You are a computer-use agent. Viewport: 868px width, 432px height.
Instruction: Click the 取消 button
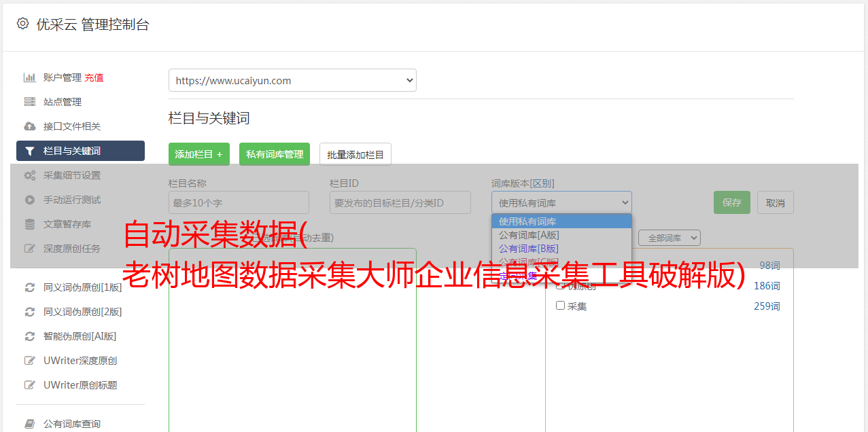(776, 202)
